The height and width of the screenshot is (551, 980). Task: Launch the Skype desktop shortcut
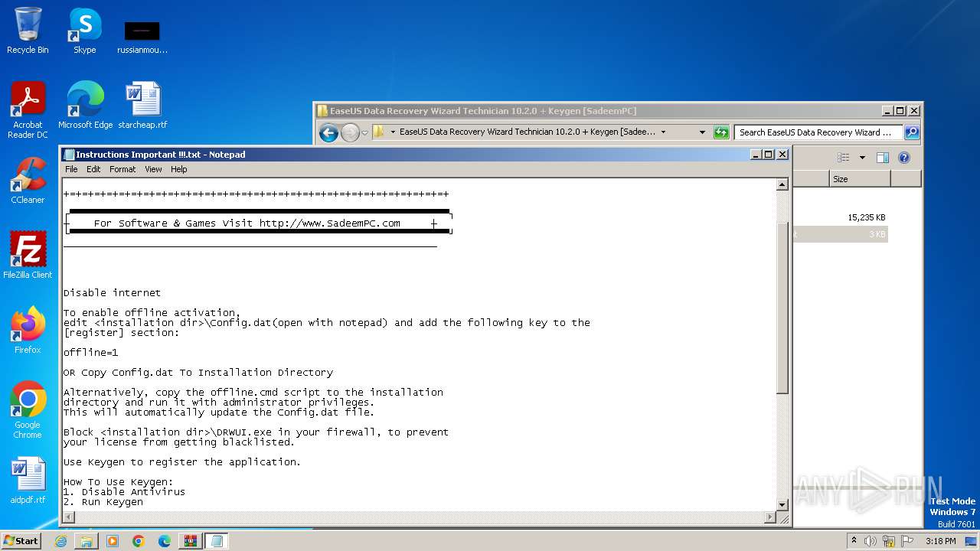click(x=85, y=31)
